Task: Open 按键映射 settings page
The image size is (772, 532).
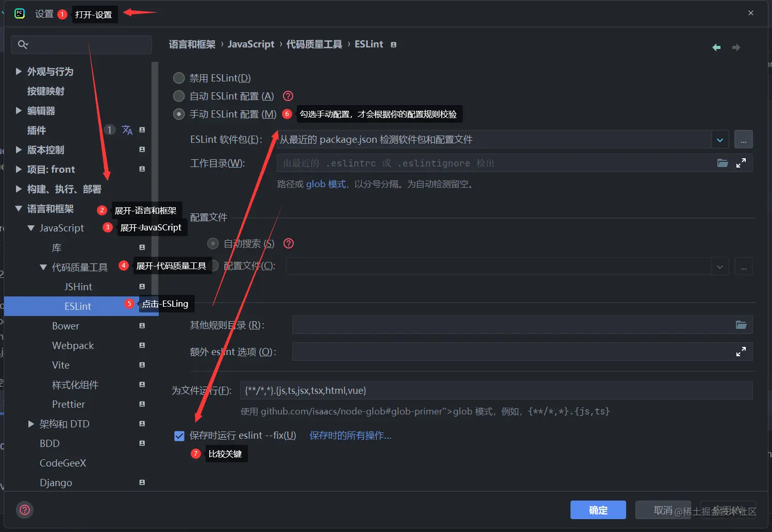Action: point(46,91)
